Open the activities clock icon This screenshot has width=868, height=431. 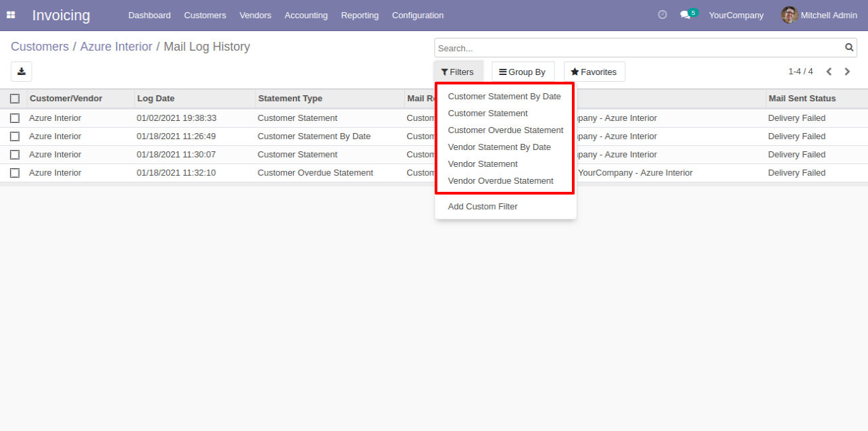662,15
